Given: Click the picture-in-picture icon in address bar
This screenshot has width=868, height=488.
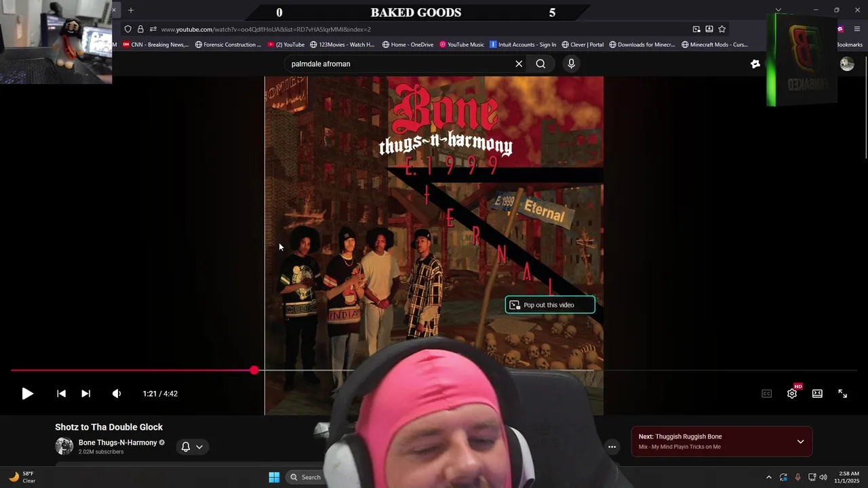Looking at the screenshot, I should coord(696,29).
